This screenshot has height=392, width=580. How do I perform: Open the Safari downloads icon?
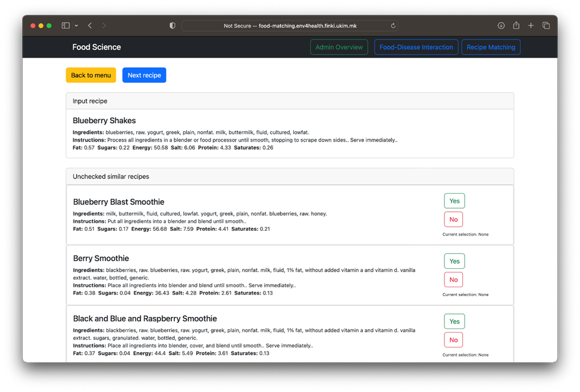(501, 26)
